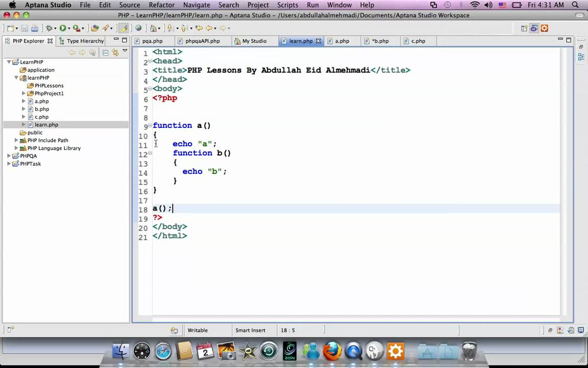Open Finder from the Dock

[121, 351]
